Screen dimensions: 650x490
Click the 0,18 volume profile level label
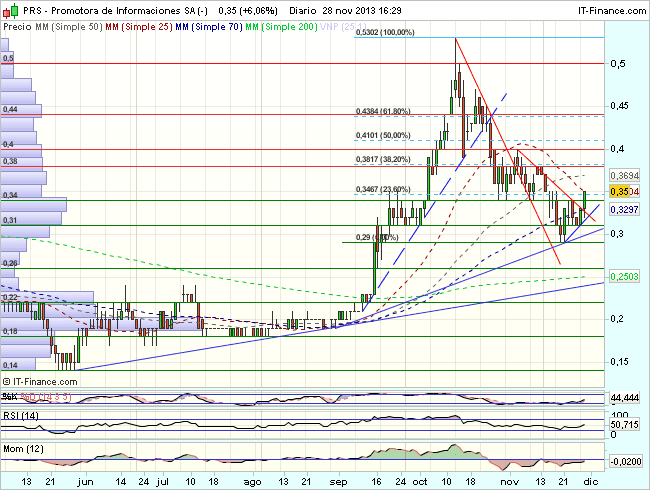point(10,331)
